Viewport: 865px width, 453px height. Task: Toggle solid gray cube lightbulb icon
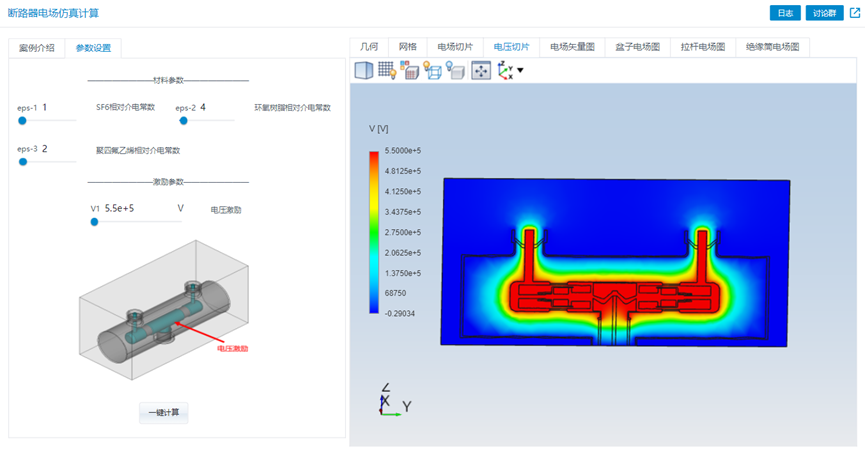pyautogui.click(x=455, y=71)
